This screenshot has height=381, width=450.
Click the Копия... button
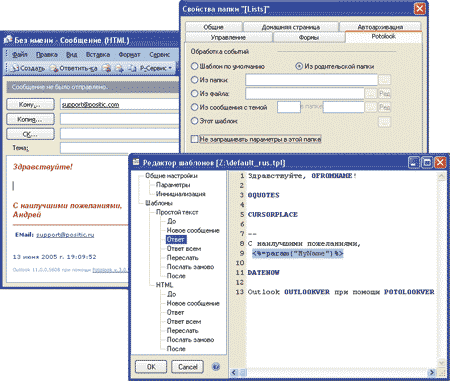pos(30,119)
